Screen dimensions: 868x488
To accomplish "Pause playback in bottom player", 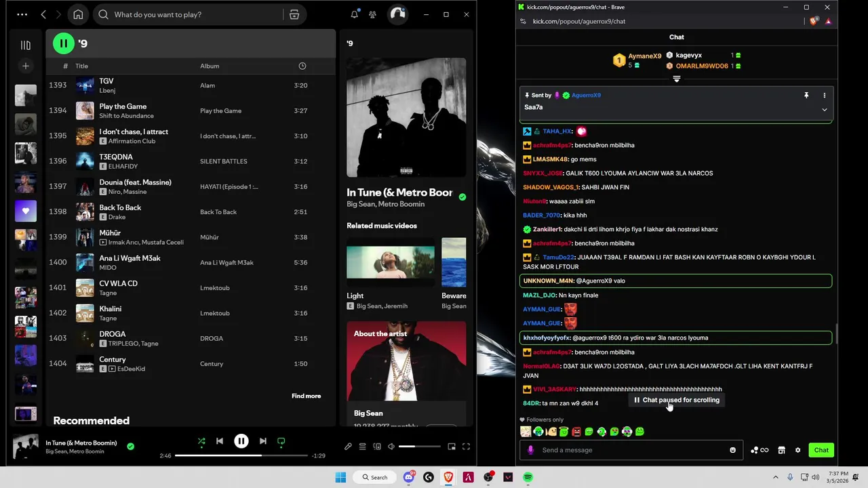I will point(241,441).
